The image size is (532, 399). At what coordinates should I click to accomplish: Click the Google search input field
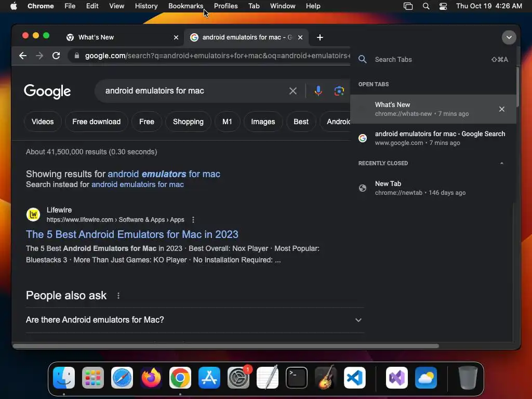tap(193, 91)
